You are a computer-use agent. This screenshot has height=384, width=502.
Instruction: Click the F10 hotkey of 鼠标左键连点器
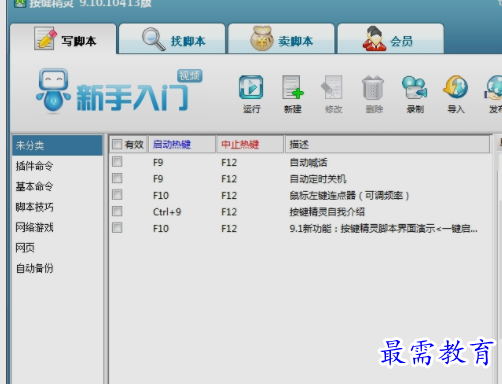(161, 195)
